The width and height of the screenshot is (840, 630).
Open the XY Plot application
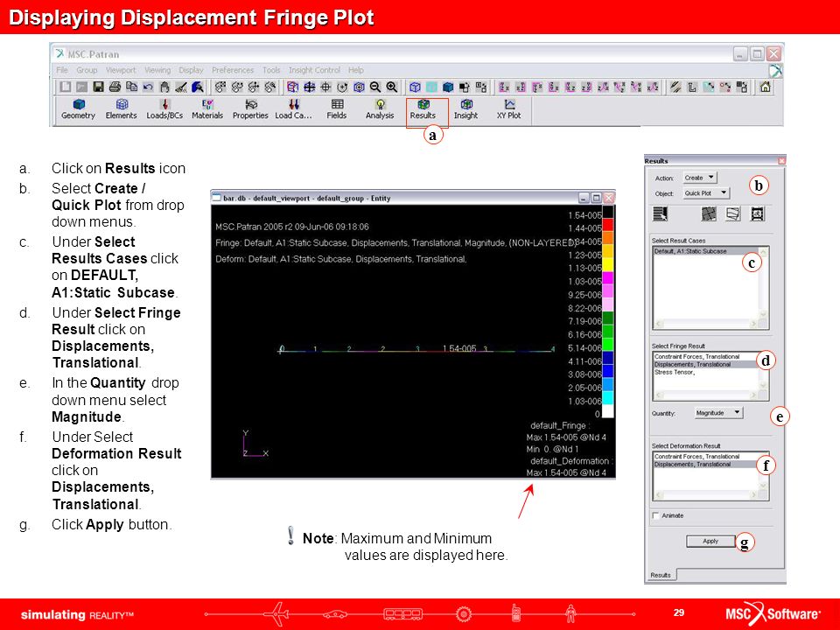click(x=509, y=109)
